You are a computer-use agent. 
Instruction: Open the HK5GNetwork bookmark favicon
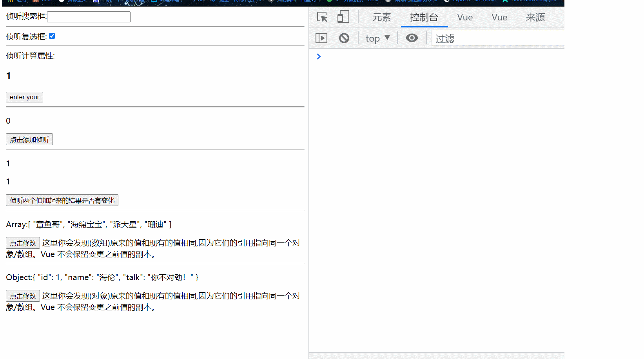tap(506, 1)
